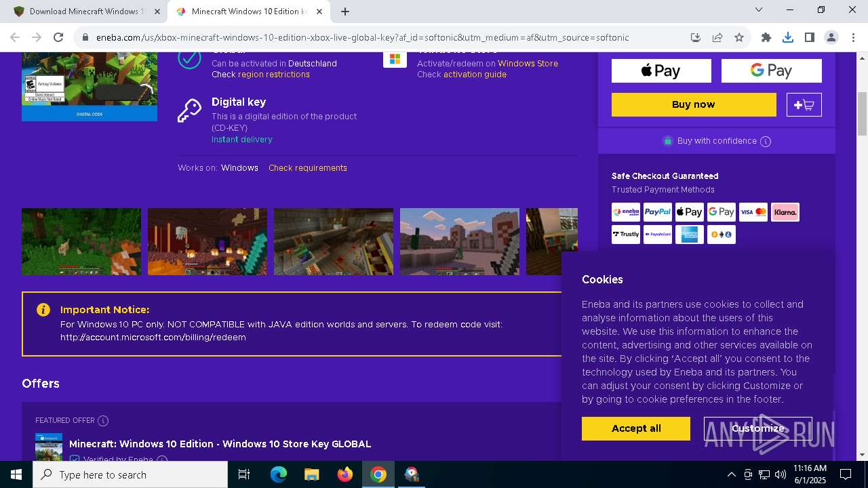Open Firefox from taskbar

point(344,474)
